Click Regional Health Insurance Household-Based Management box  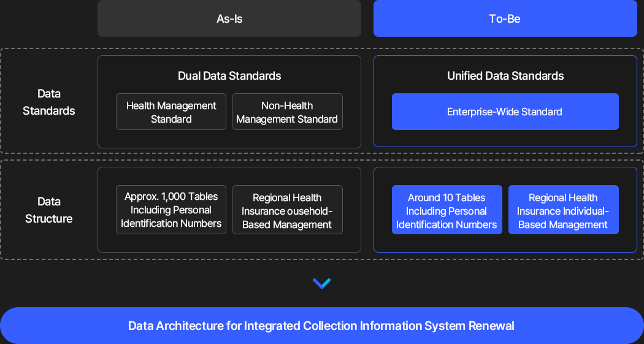(288, 210)
